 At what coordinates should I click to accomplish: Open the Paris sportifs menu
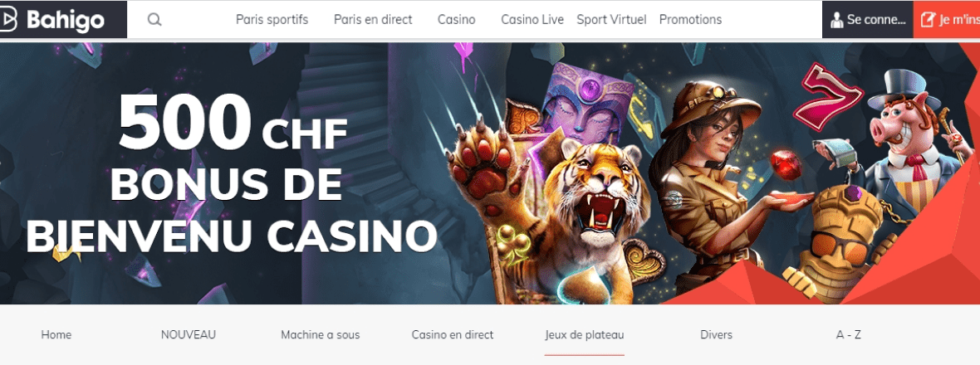[272, 20]
